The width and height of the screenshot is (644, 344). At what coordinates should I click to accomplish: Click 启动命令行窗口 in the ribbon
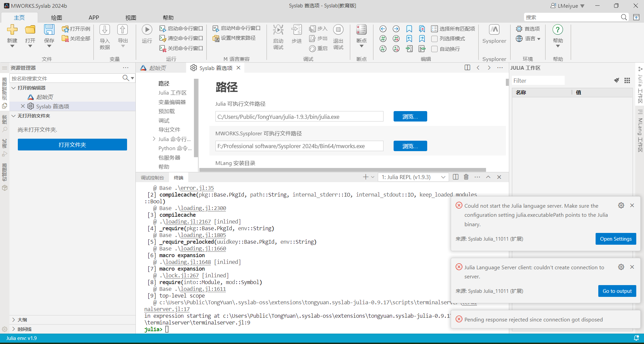[181, 29]
